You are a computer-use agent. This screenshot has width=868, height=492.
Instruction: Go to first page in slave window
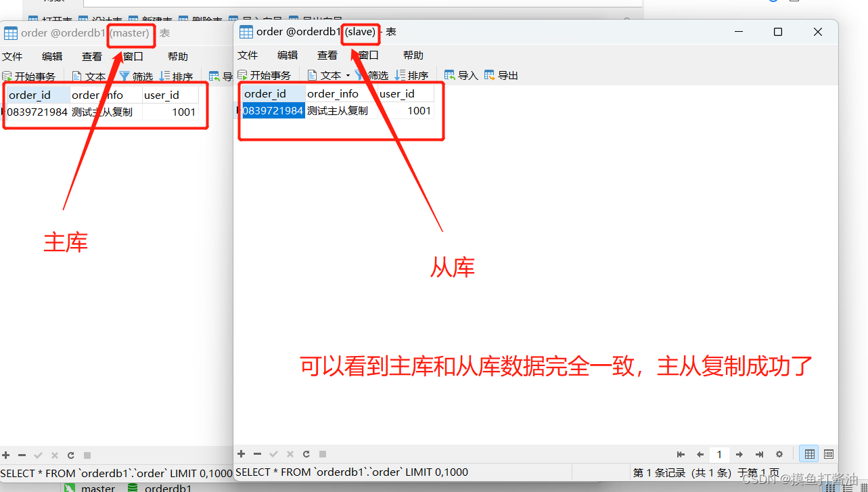pyautogui.click(x=681, y=455)
